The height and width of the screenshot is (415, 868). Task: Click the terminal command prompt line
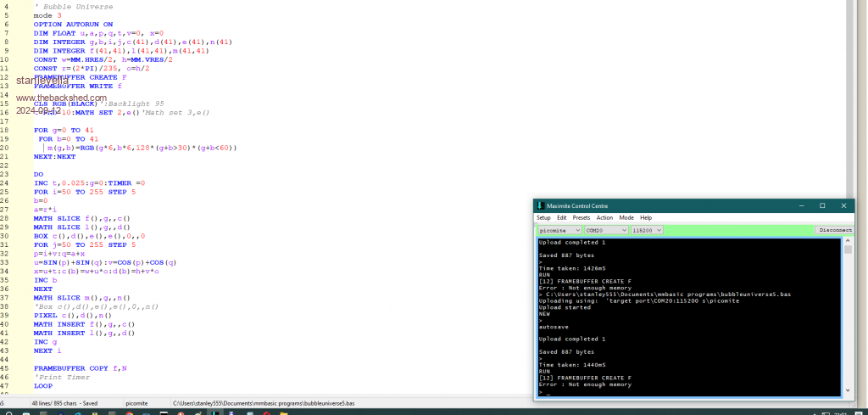click(x=593, y=393)
